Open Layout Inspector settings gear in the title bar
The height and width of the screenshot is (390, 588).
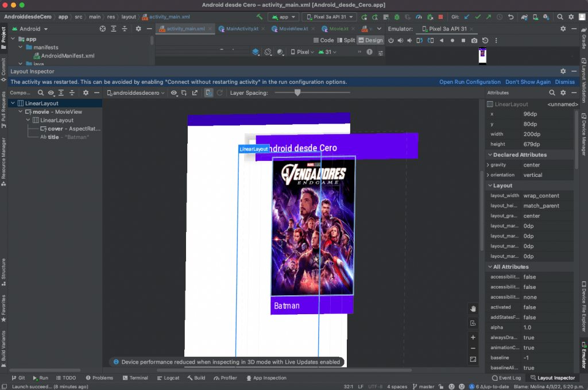[x=563, y=71]
